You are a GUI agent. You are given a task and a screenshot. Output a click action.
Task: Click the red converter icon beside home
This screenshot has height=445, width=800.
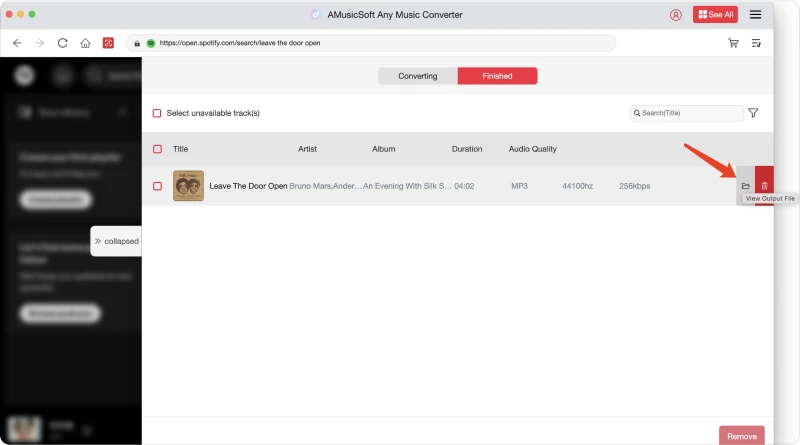coord(108,43)
